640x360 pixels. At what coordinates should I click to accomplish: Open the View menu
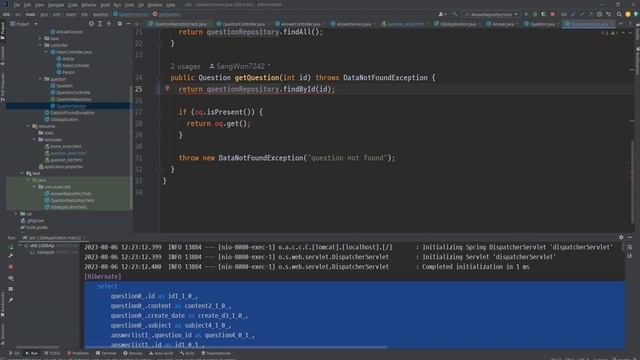(x=39, y=5)
